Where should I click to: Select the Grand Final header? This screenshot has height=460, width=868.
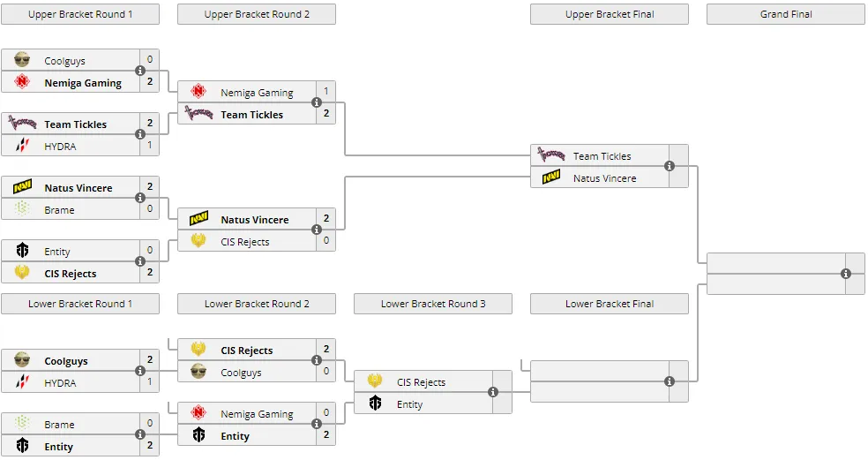pos(785,14)
